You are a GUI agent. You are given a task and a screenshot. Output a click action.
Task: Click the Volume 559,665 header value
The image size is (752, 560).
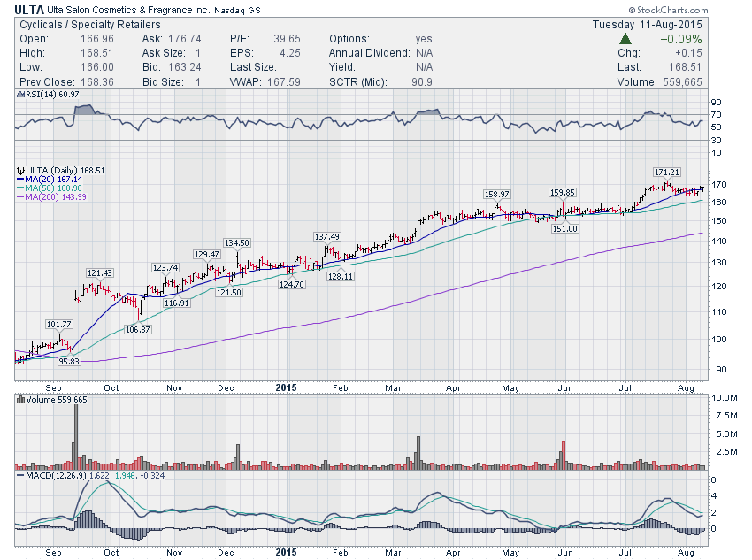coord(682,82)
